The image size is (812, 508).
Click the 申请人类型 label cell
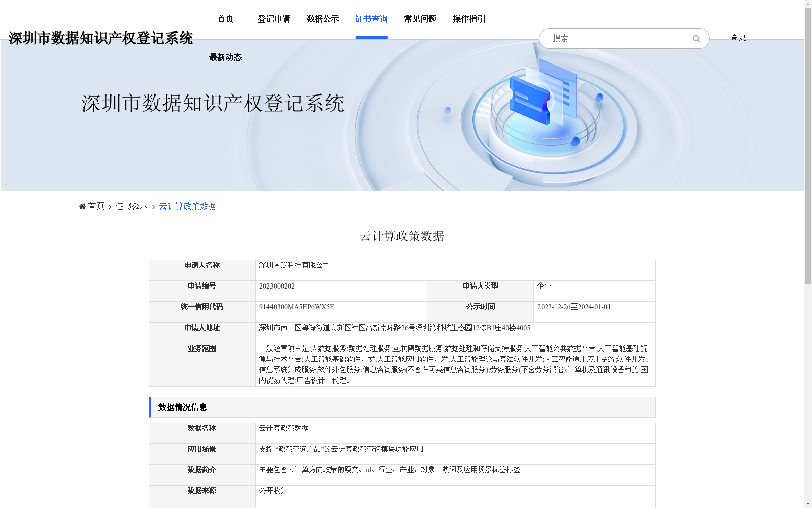pos(480,291)
